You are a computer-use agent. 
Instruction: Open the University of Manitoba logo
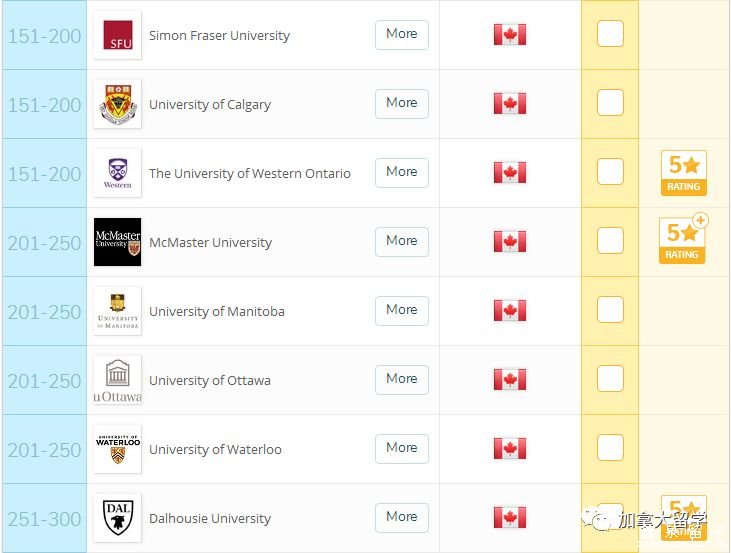tap(117, 311)
